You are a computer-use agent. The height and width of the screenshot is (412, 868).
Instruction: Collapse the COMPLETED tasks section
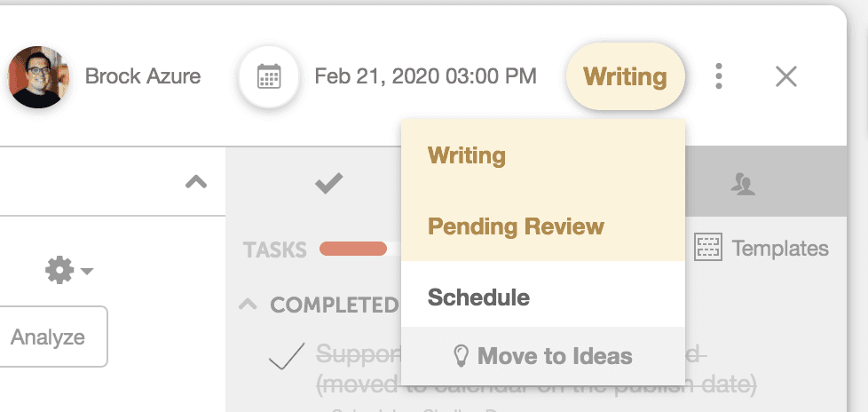click(248, 304)
